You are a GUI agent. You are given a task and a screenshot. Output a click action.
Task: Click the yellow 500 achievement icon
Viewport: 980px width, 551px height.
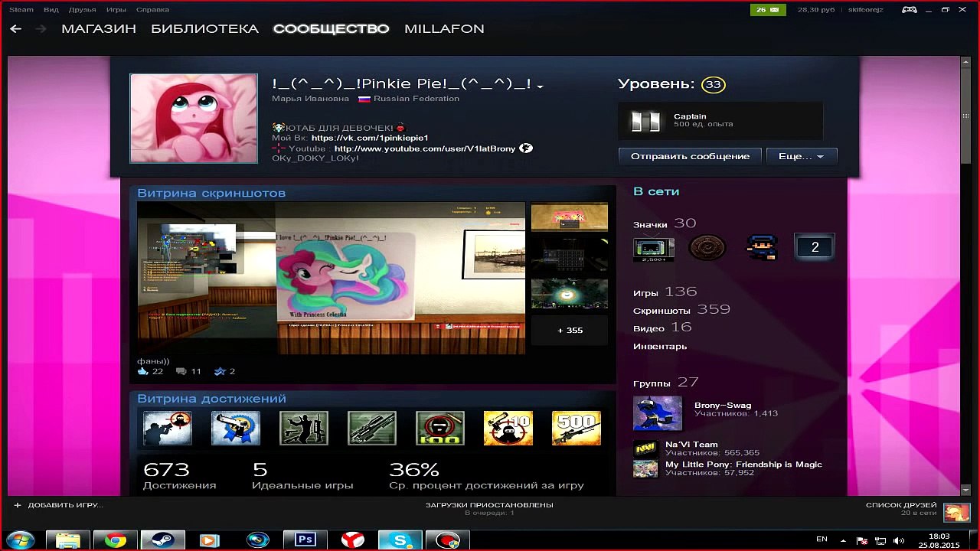pos(577,428)
